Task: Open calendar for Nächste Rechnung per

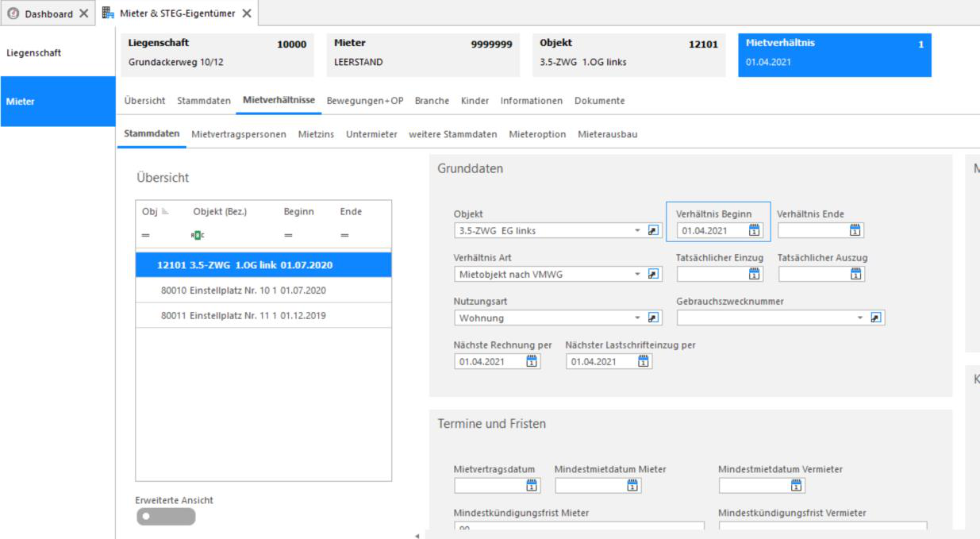Action: tap(532, 362)
